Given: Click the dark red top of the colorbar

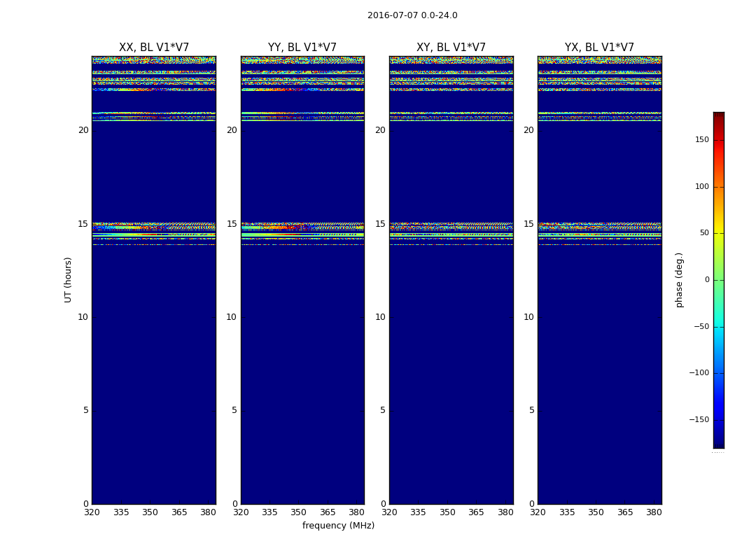Looking at the screenshot, I should [718, 116].
